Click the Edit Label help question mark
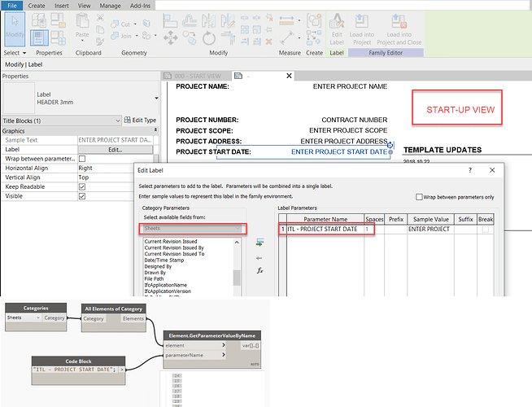Image resolution: width=532 pixels, height=407 pixels. (470, 170)
